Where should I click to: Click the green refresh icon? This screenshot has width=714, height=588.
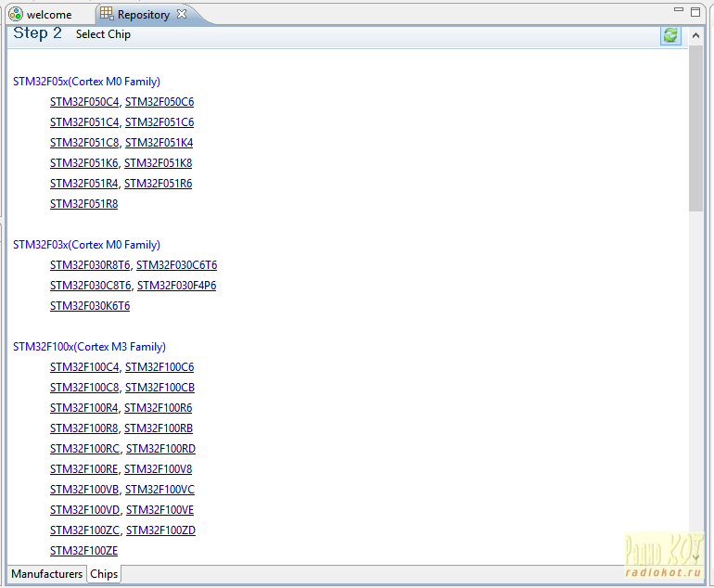[x=669, y=35]
